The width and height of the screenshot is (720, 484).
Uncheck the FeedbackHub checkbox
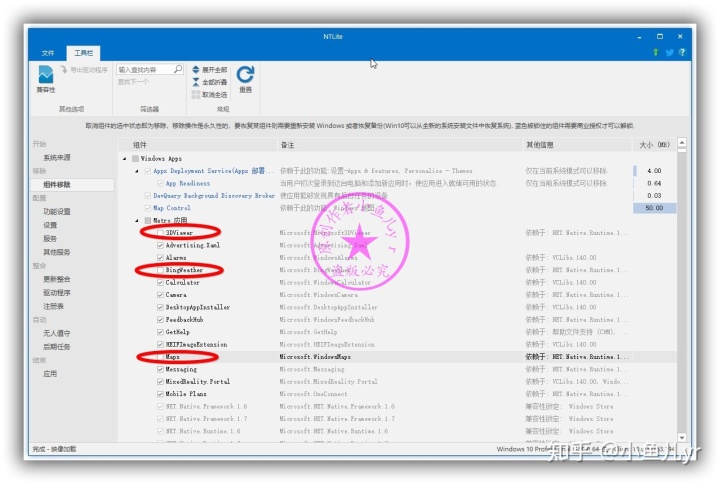160,320
